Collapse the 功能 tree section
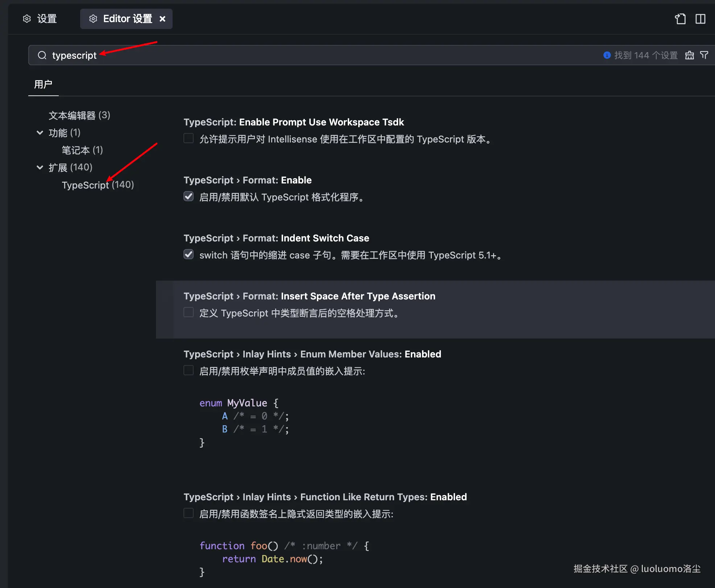This screenshot has height=588, width=715. 40,133
